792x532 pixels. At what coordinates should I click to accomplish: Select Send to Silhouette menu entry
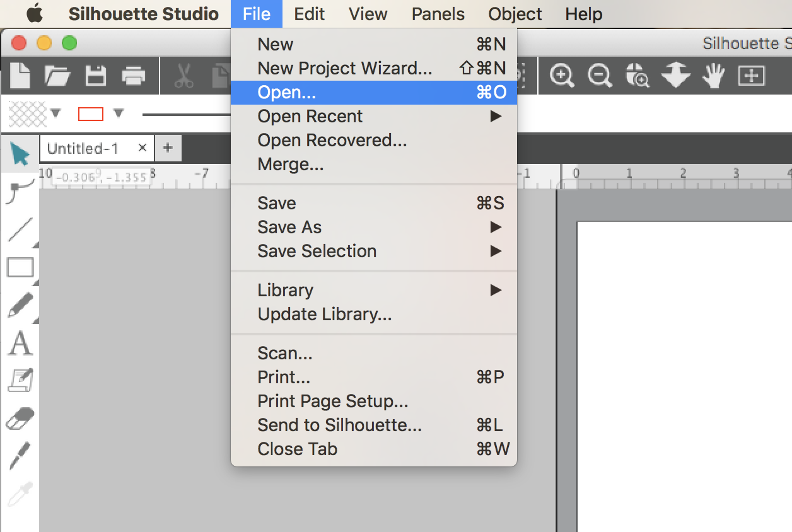(x=339, y=425)
